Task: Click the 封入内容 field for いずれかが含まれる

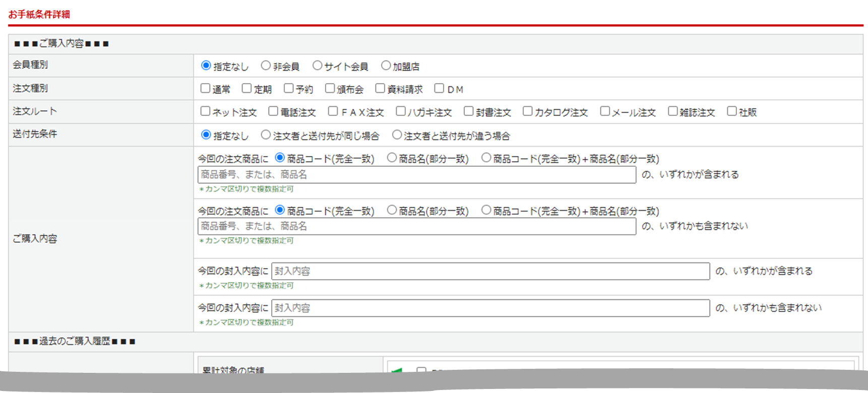Action: [x=490, y=271]
